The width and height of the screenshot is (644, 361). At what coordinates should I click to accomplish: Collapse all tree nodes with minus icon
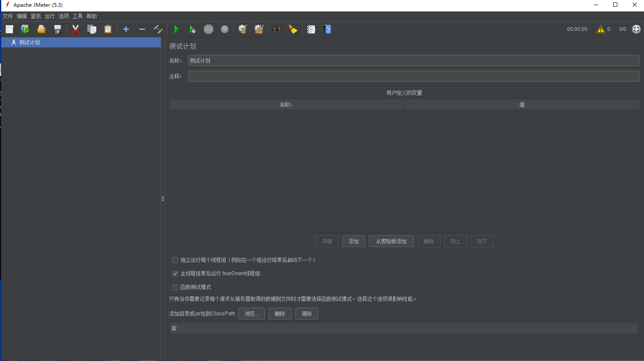(142, 29)
